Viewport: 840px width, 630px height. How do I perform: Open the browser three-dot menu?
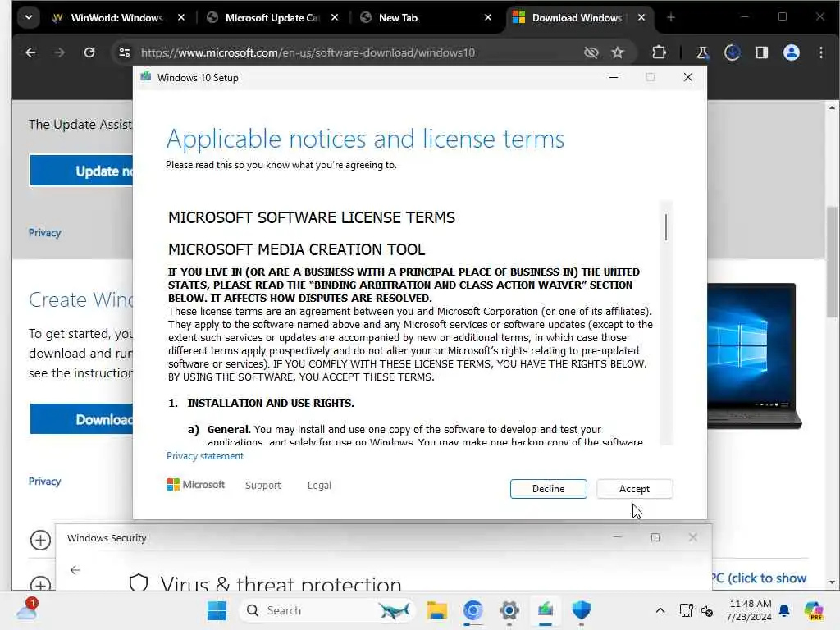820,52
